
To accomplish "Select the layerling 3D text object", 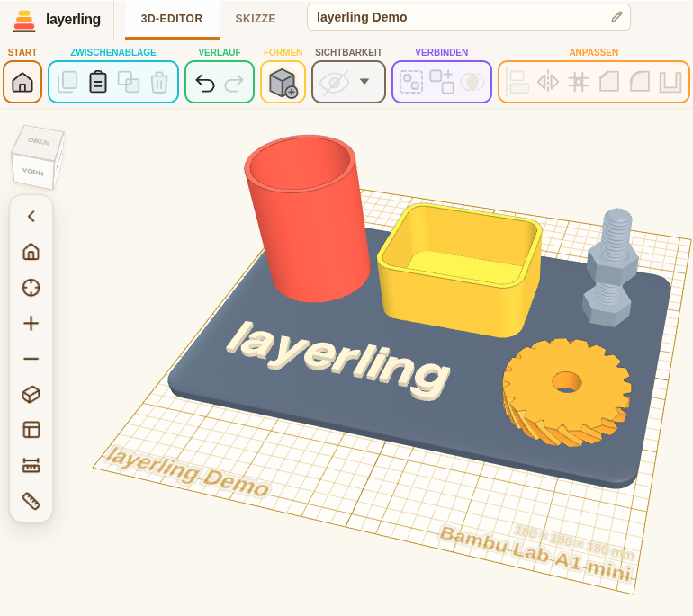I will [x=338, y=362].
